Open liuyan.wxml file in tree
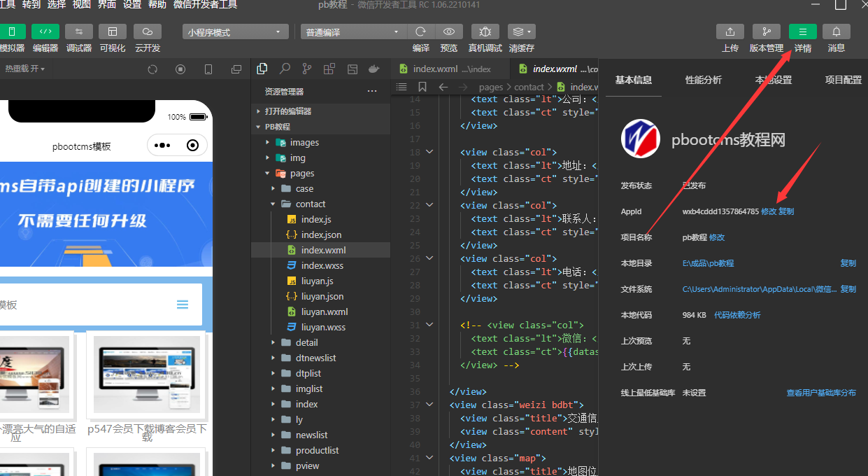Screen dimensions: 868x476 320,311
